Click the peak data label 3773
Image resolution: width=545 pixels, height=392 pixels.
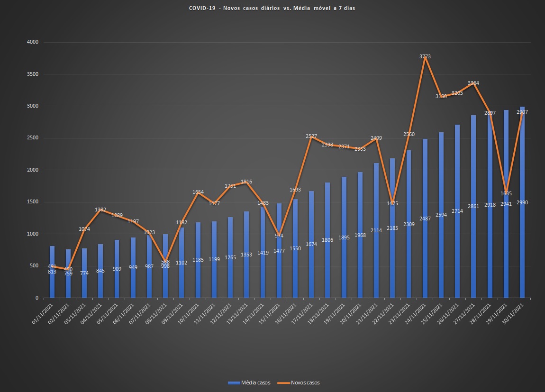coord(425,56)
